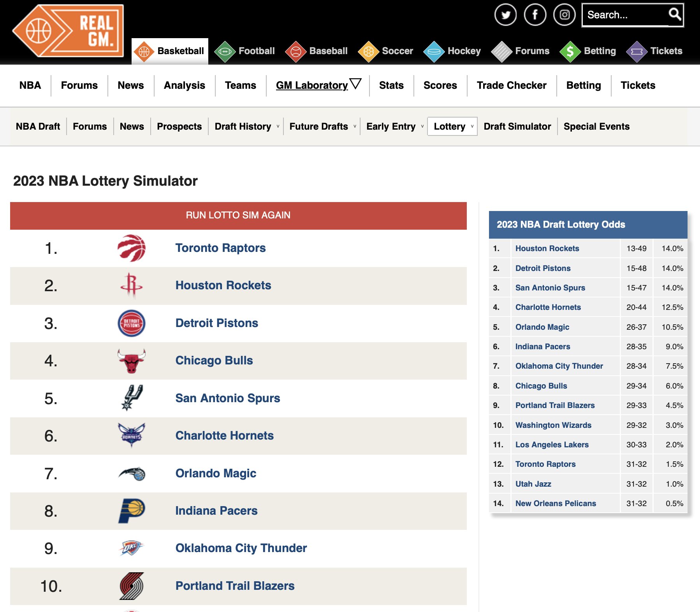700x612 pixels.
Task: Expand the GM Laboratory dropdown
Action: pyautogui.click(x=355, y=84)
